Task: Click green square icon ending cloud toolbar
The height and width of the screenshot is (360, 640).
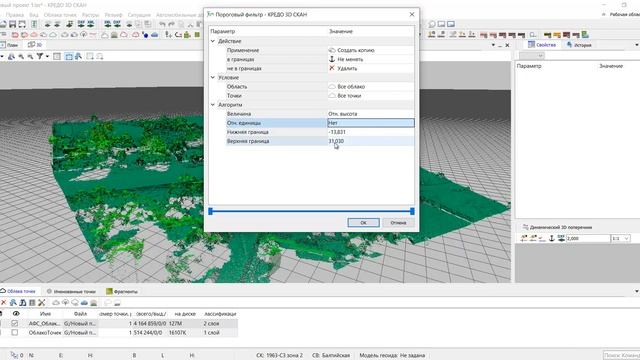Action: [198, 35]
